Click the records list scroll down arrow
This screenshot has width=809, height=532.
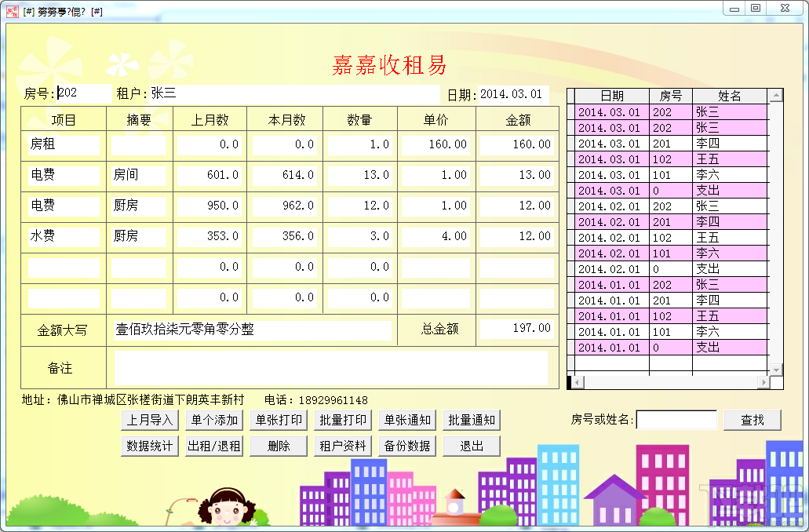click(x=776, y=370)
